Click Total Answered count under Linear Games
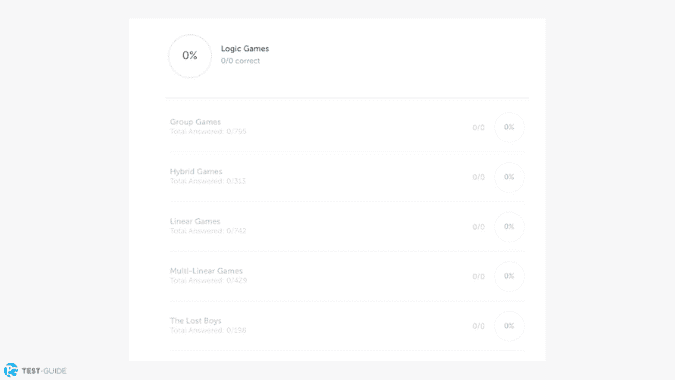The height and width of the screenshot is (380, 675). pyautogui.click(x=208, y=231)
